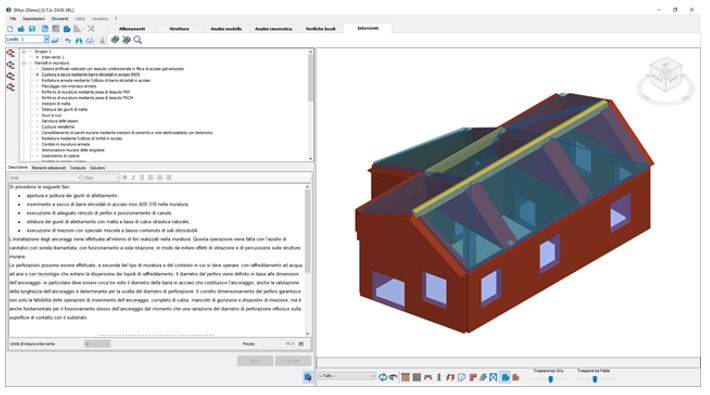The width and height of the screenshot is (710, 395).
Task: Click the fourth red-blue icon in left sidebar
Action: click(x=10, y=87)
